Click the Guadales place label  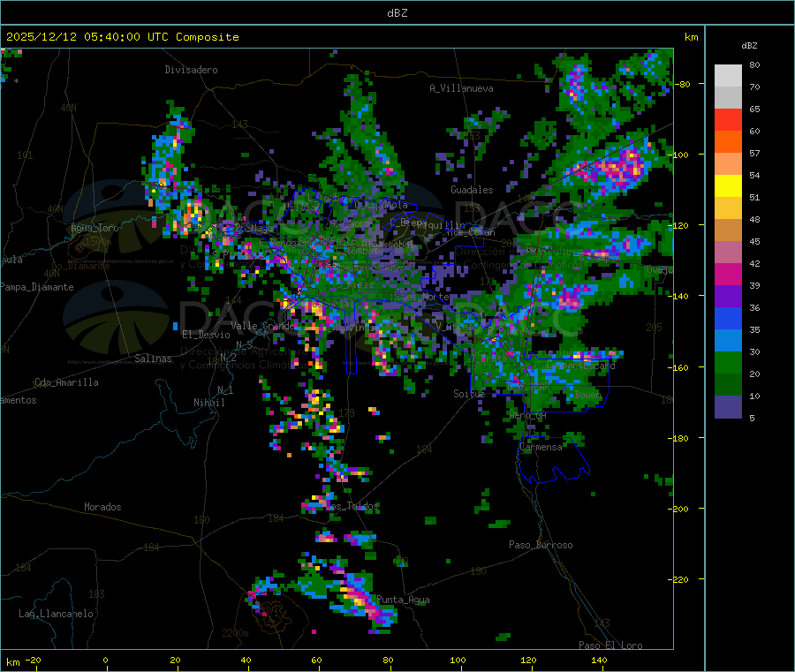coord(472,190)
